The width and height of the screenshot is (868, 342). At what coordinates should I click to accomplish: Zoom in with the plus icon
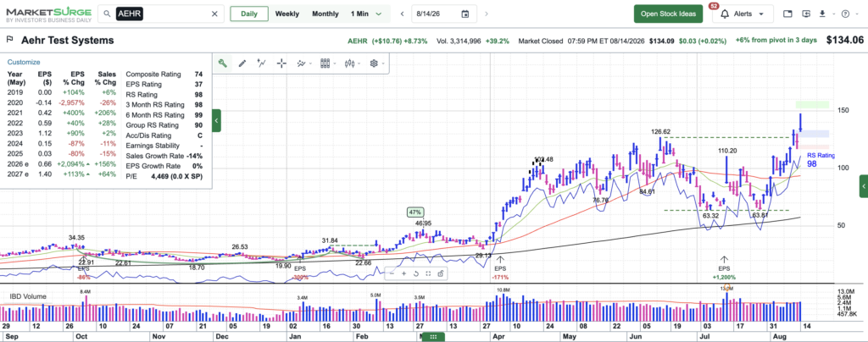coord(403,273)
